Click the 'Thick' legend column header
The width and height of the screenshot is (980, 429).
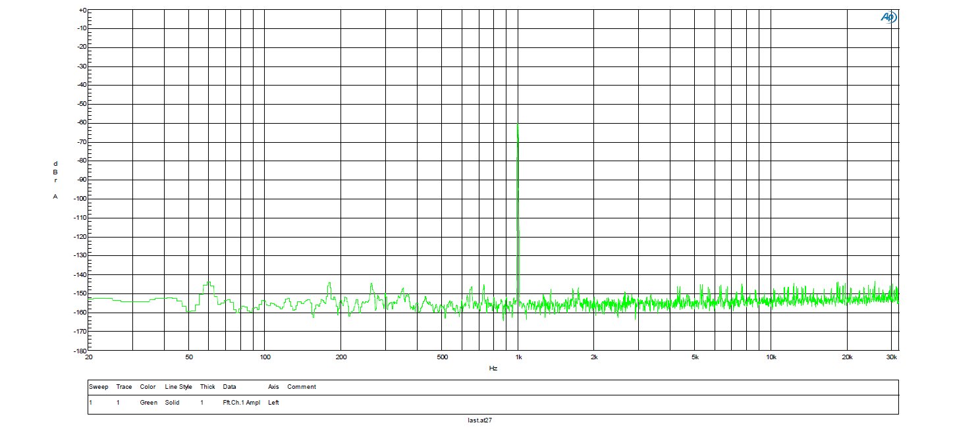(x=208, y=387)
